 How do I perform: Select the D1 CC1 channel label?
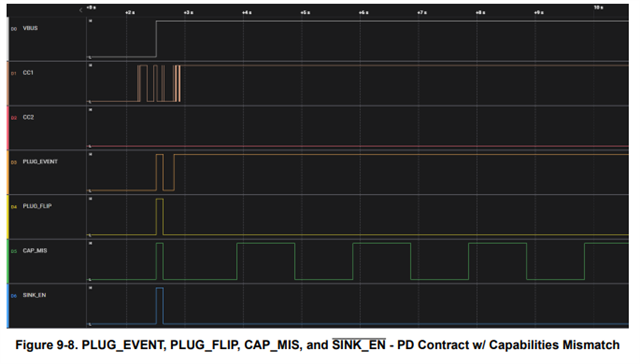(22, 73)
